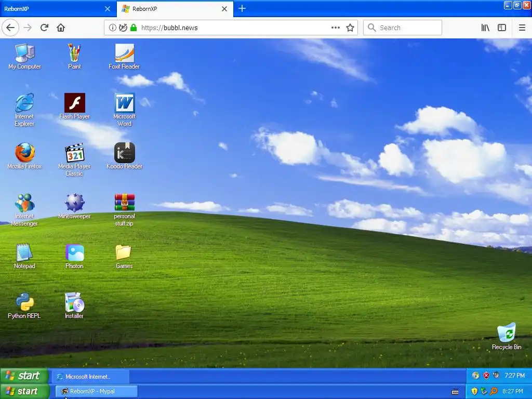This screenshot has height=399, width=532.
Task: Select the Koodo Reader desktop icon
Action: 124,156
